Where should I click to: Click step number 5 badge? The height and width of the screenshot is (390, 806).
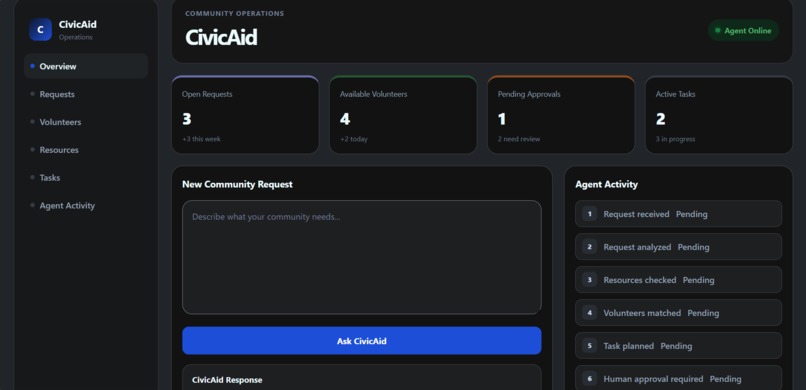tap(589, 346)
